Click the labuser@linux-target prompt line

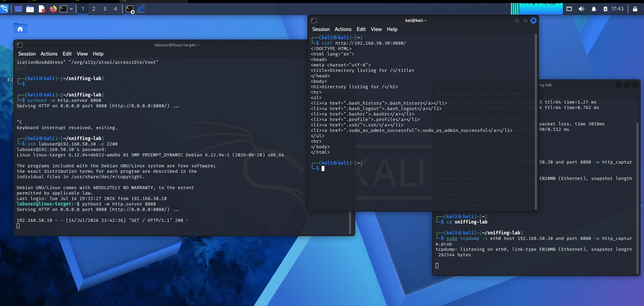(86, 204)
